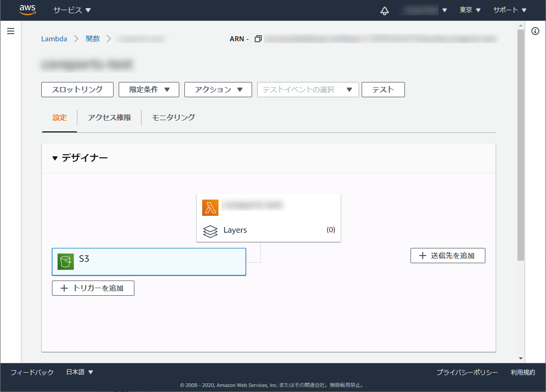Open the info panel icon
Image resolution: width=546 pixels, height=392 pixels.
click(535, 31)
